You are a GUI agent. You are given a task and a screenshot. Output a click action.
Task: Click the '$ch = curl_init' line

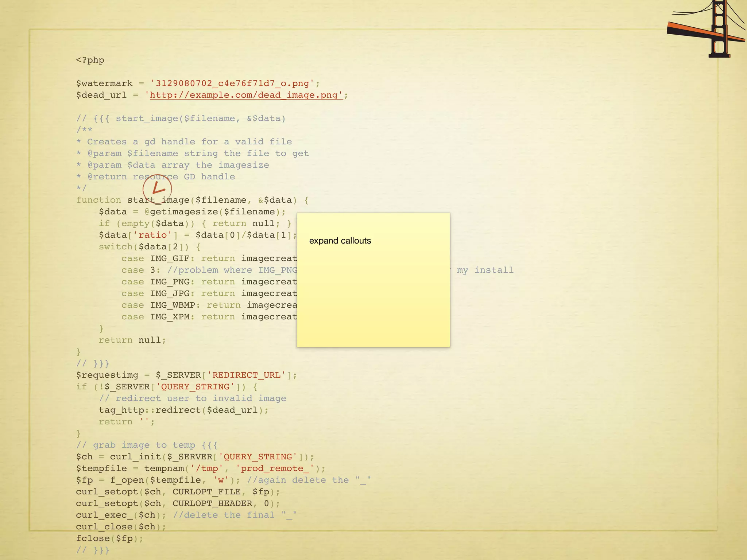coord(195,457)
